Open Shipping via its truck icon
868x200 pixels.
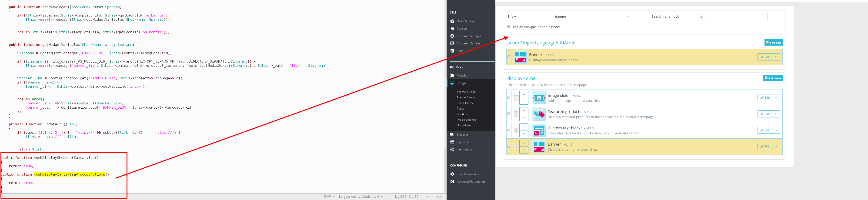coord(452,135)
